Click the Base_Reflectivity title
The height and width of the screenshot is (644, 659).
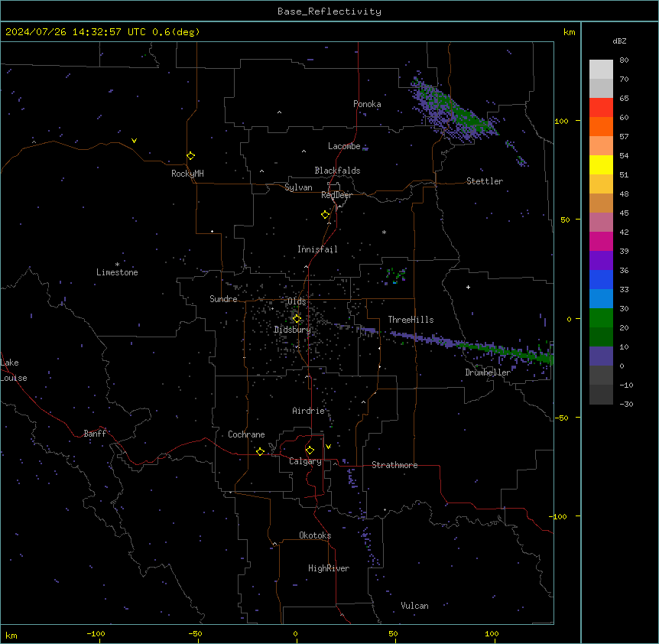[x=329, y=11]
